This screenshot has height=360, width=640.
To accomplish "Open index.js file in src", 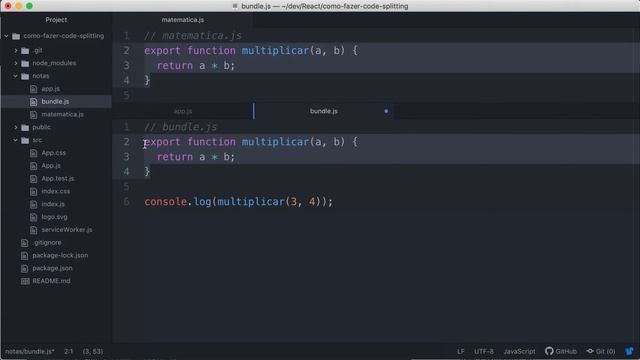I will coord(53,204).
